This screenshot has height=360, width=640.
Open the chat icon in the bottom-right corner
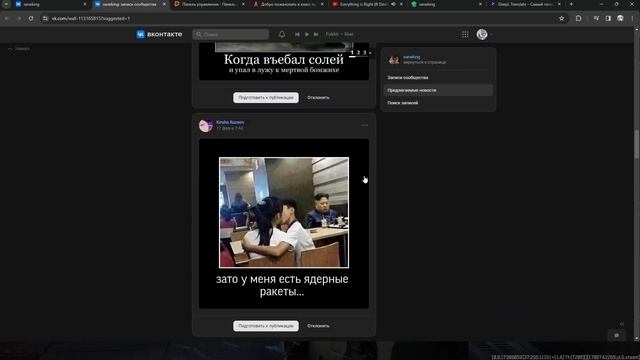point(617,335)
